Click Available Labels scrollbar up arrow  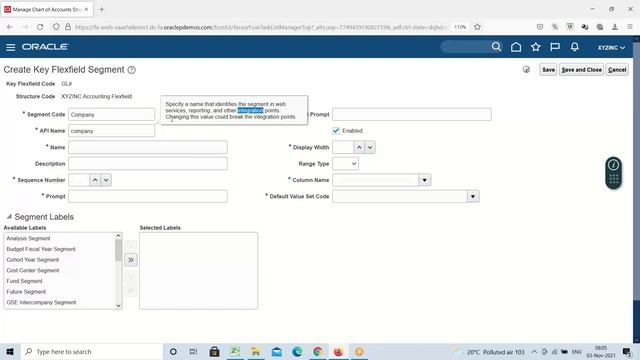click(x=118, y=236)
